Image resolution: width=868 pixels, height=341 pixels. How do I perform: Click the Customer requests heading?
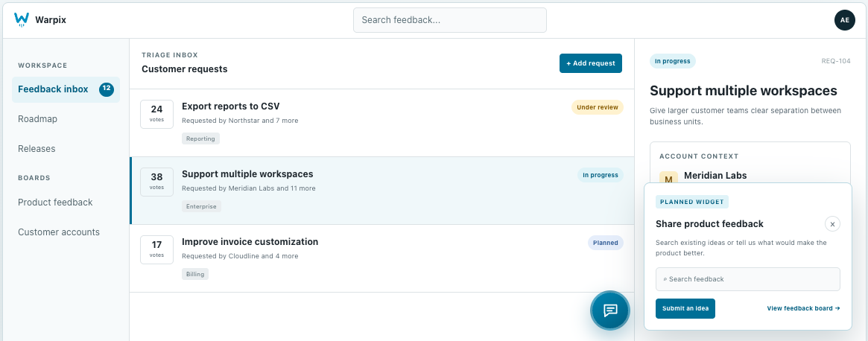[184, 69]
